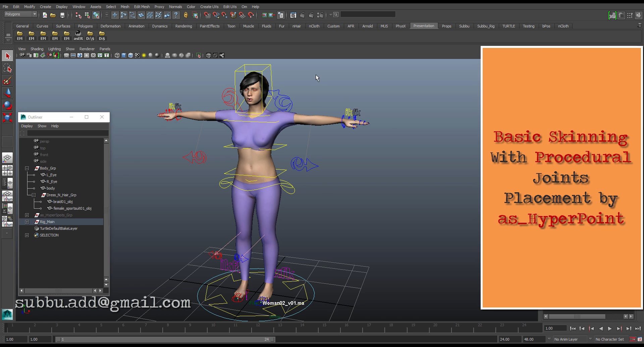Expand the SELECTION node in Outliner
This screenshot has height=347, width=644.
tap(27, 235)
